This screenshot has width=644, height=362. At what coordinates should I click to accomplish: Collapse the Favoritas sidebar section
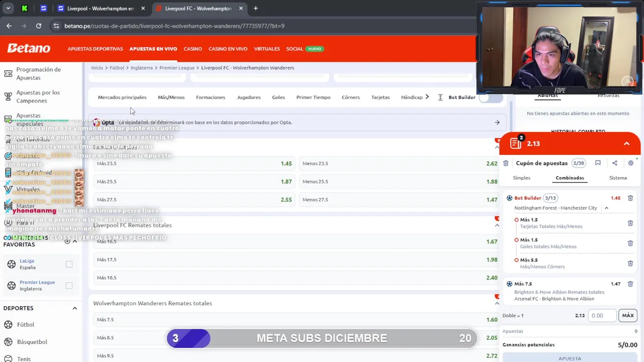point(74,241)
